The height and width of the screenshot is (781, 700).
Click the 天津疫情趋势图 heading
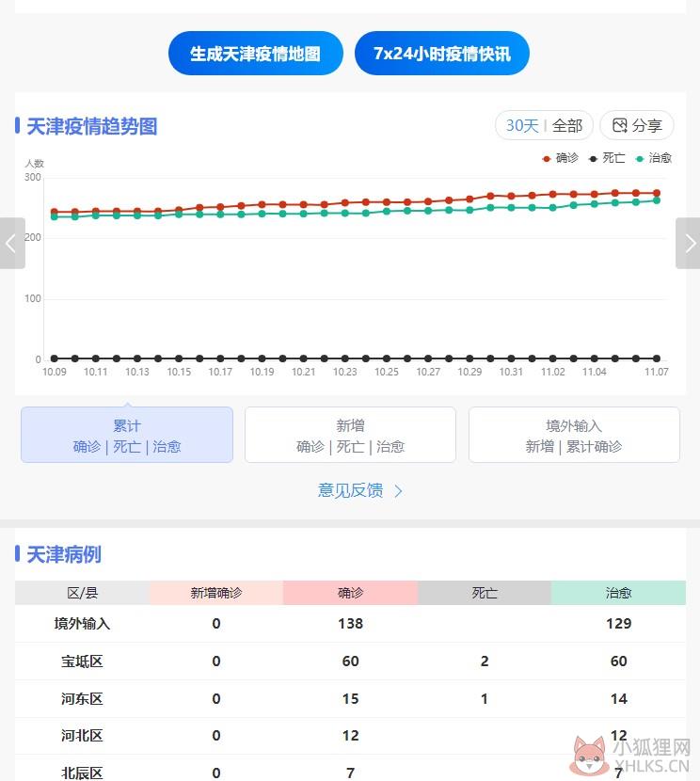pos(92,126)
